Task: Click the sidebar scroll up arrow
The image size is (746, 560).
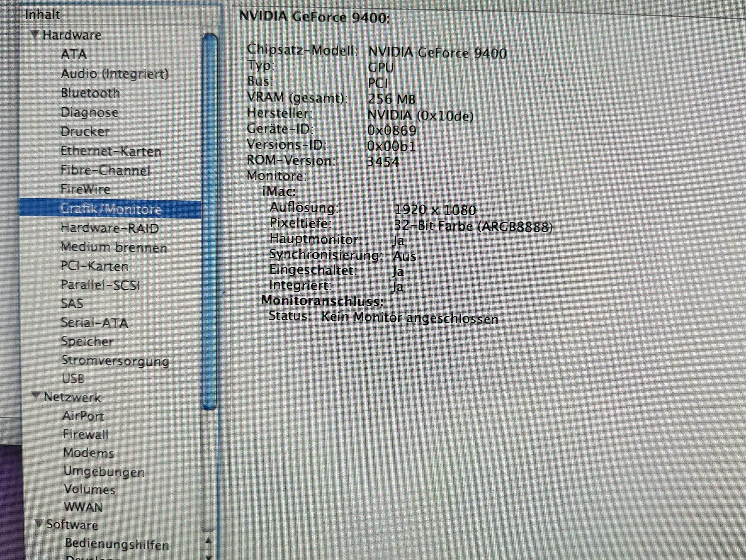Action: pyautogui.click(x=209, y=541)
